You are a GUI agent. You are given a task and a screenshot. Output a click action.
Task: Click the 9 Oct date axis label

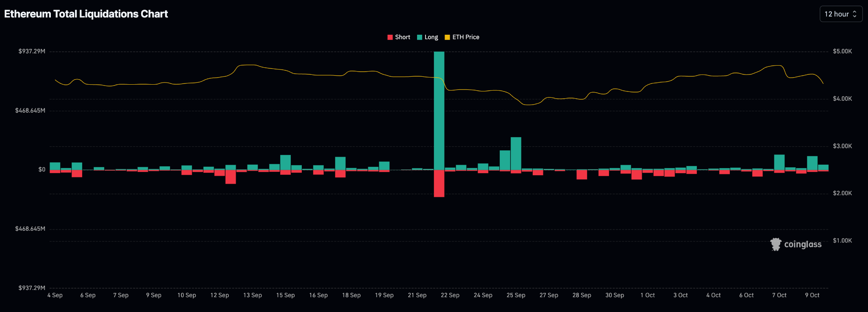point(812,295)
